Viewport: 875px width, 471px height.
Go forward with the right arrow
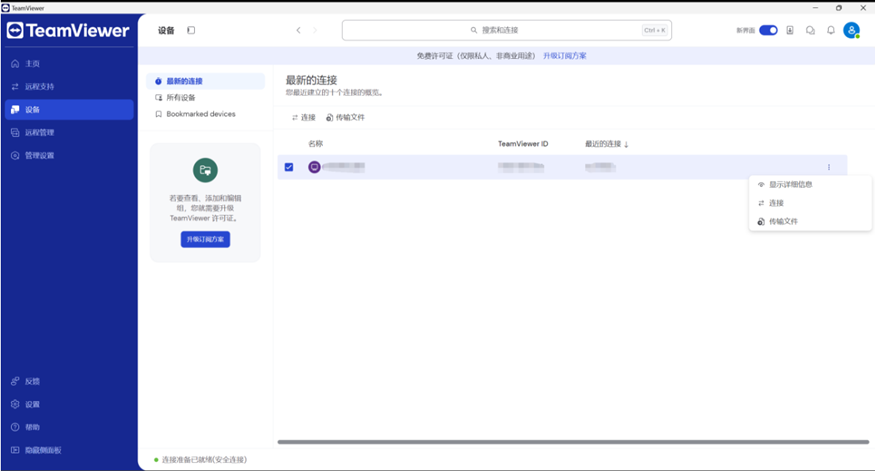coord(315,30)
